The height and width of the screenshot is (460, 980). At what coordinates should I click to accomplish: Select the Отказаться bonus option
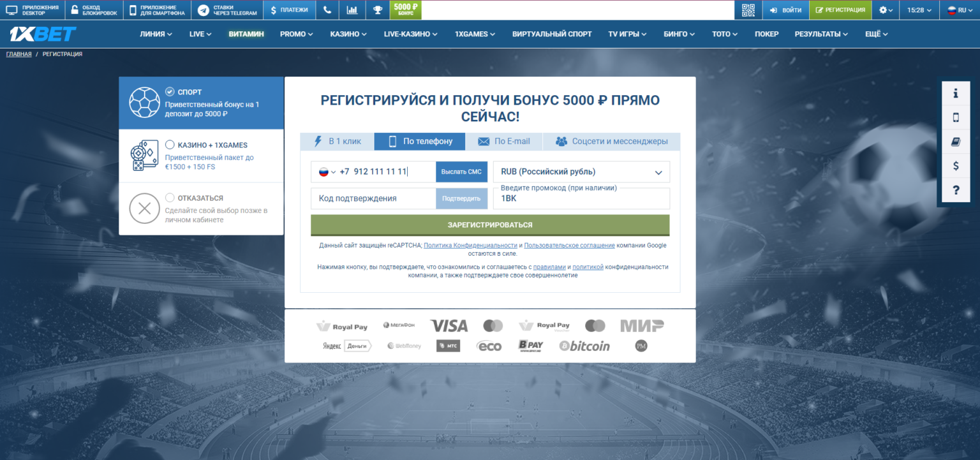pyautogui.click(x=201, y=209)
